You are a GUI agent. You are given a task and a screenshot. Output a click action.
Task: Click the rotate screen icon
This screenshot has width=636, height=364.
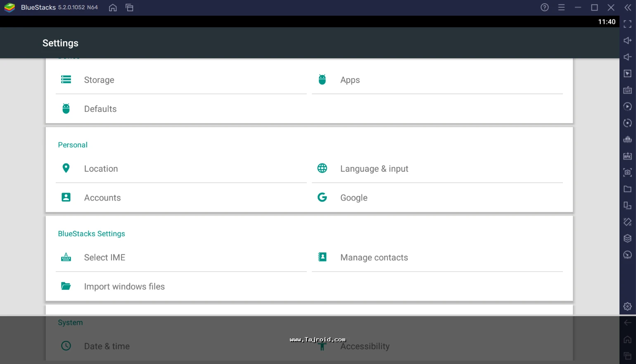[627, 222]
